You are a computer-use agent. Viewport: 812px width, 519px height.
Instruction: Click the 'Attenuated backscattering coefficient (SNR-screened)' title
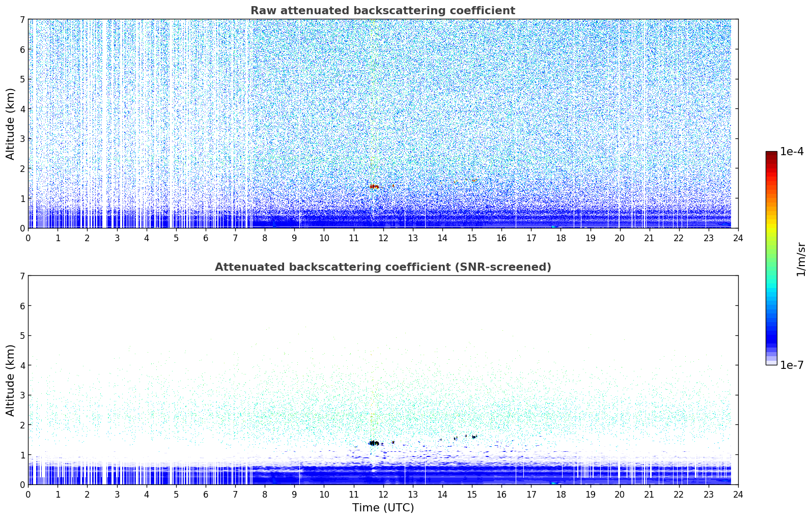383,267
